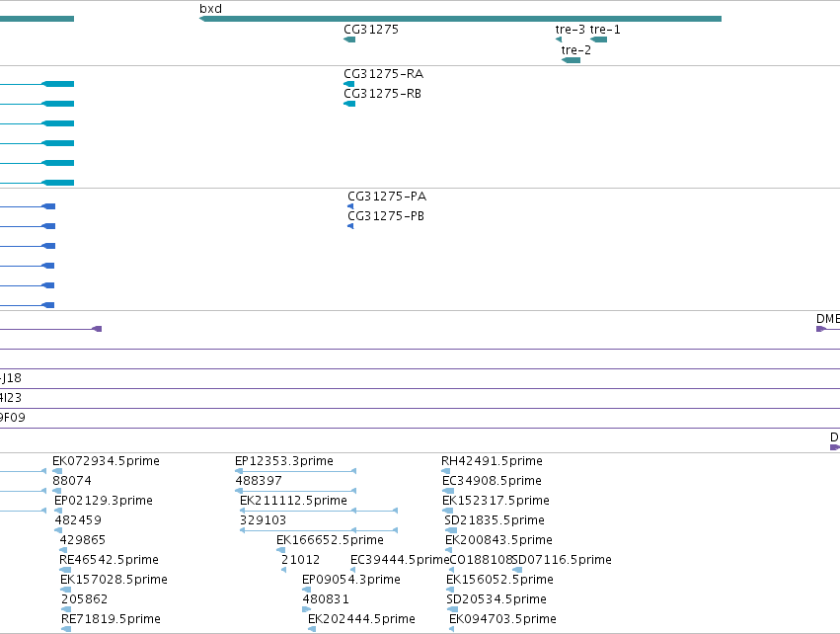This screenshot has width=840, height=634.
Task: Click the EC39444.5prime label
Action: pyautogui.click(x=400, y=560)
